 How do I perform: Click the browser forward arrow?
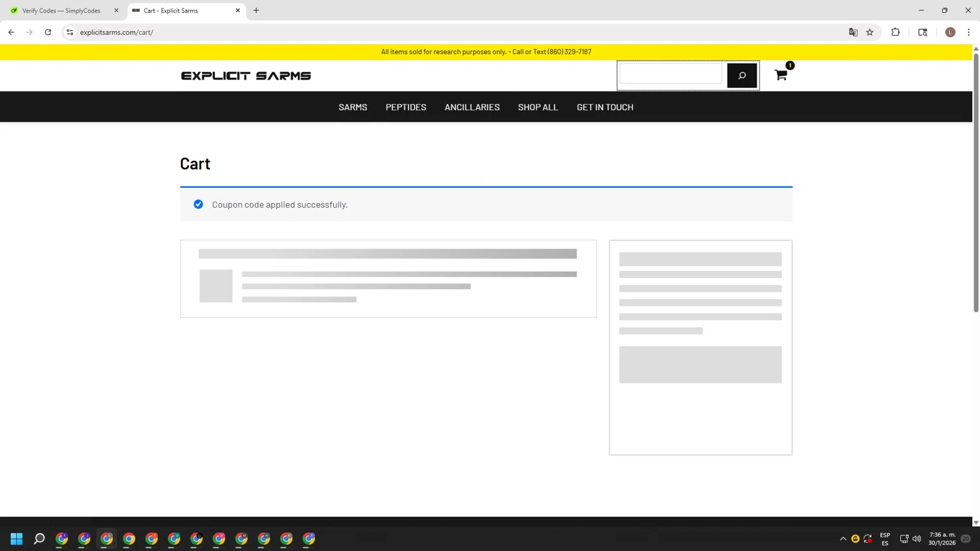pos(29,32)
